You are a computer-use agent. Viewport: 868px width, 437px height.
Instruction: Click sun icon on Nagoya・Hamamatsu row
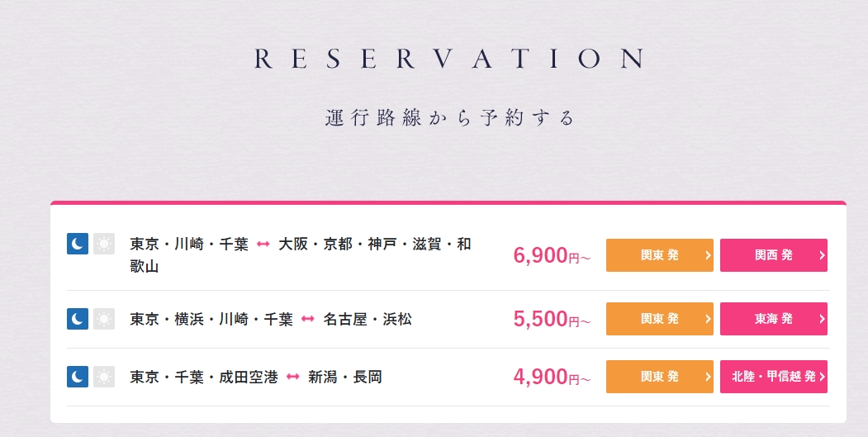click(103, 319)
